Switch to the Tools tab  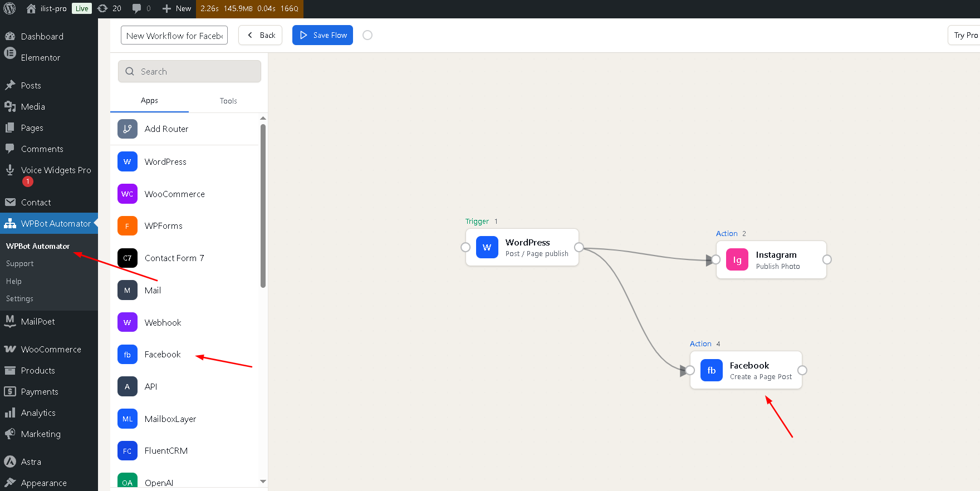[228, 101]
